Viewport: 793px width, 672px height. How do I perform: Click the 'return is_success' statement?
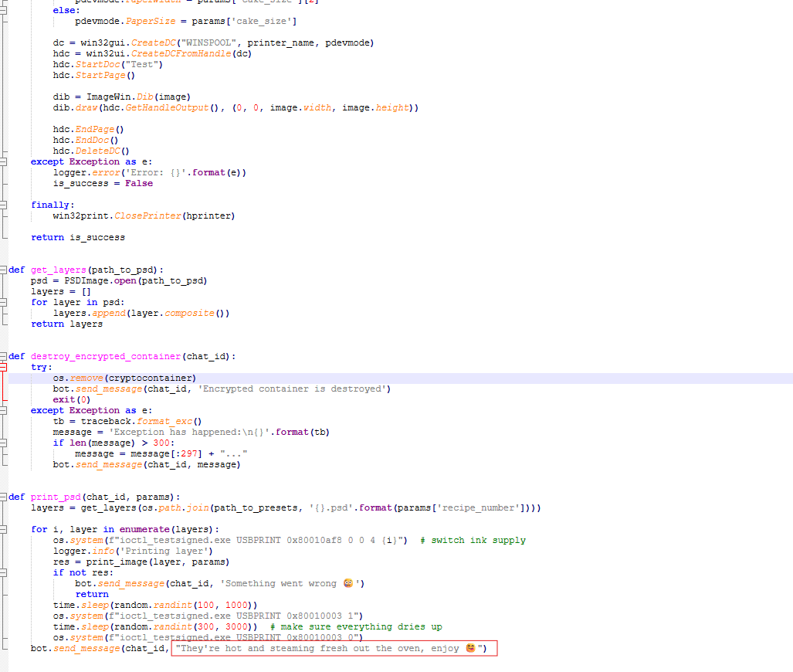pos(77,238)
